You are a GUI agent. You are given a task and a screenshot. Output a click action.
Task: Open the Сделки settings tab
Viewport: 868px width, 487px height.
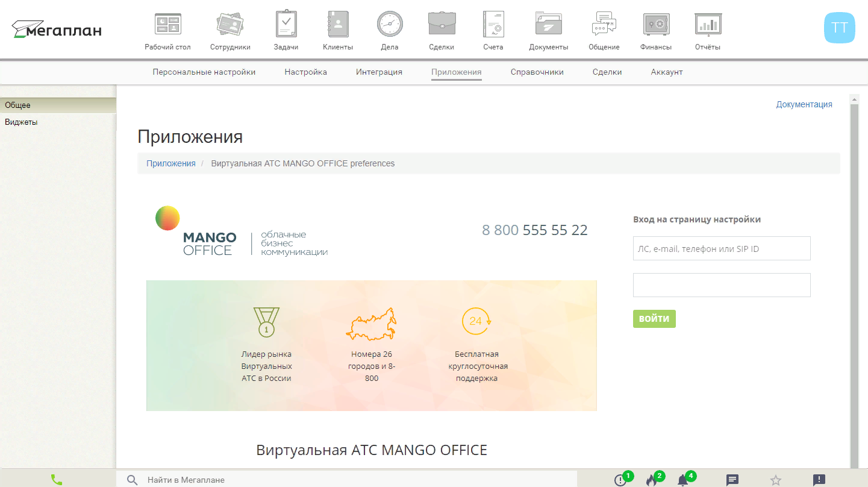pyautogui.click(x=607, y=72)
